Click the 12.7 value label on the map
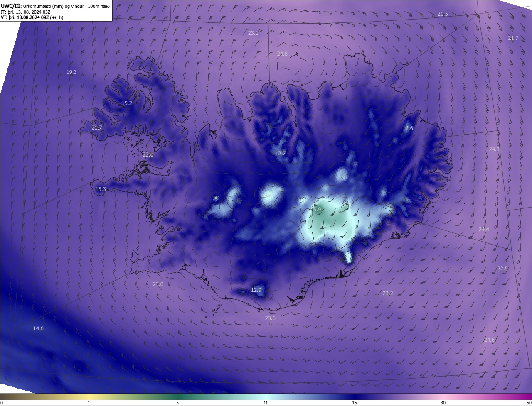 pyautogui.click(x=281, y=153)
